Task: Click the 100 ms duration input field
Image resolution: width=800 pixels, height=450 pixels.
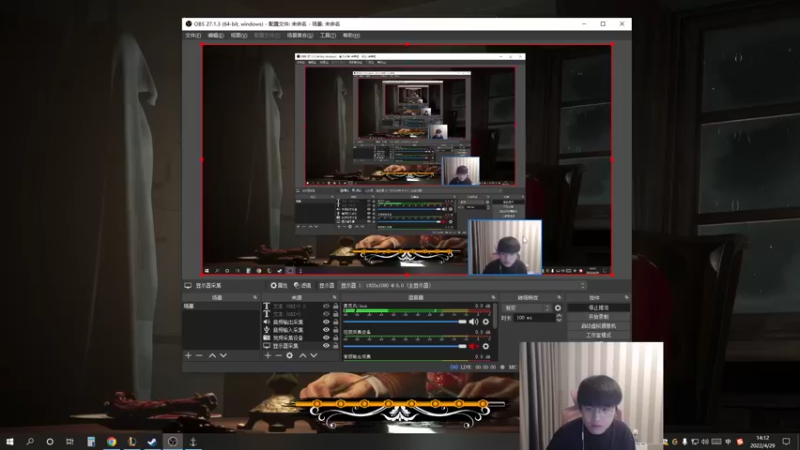Action: click(x=534, y=318)
